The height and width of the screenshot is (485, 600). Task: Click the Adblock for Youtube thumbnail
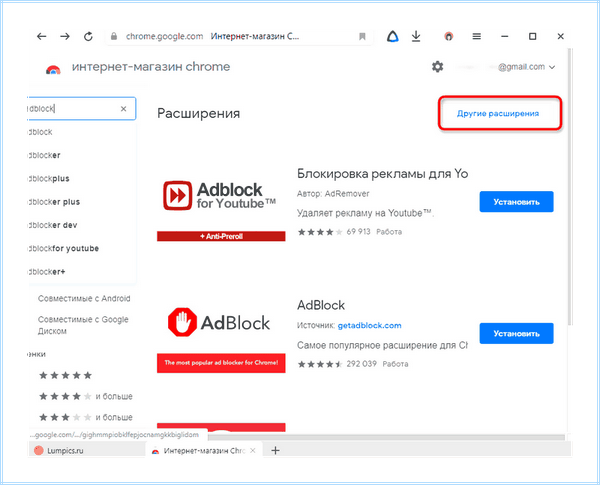pos(221,203)
